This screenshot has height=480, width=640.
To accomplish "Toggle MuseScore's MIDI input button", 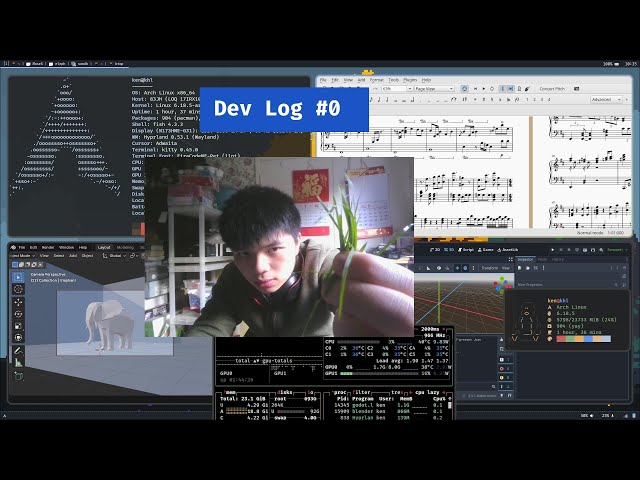I will (464, 89).
